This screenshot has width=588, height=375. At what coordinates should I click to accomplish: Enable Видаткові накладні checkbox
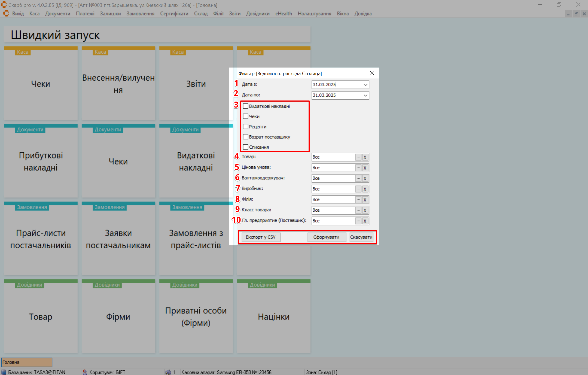pyautogui.click(x=245, y=106)
